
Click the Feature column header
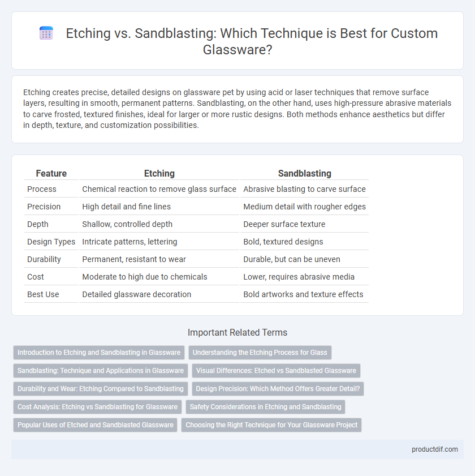tap(51, 173)
